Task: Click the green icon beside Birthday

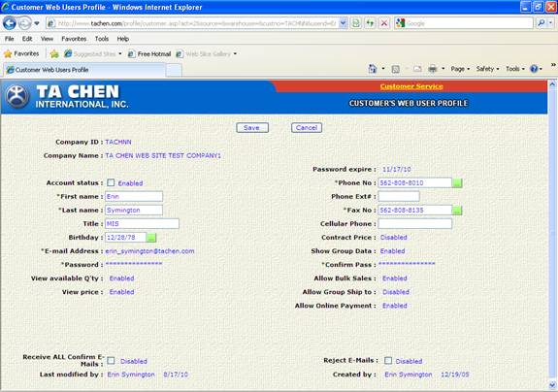Action: [x=151, y=238]
